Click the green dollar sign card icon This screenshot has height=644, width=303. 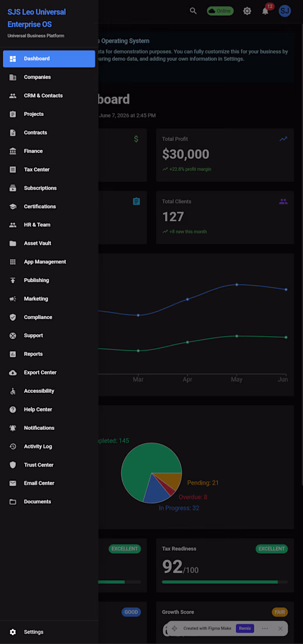tap(137, 139)
